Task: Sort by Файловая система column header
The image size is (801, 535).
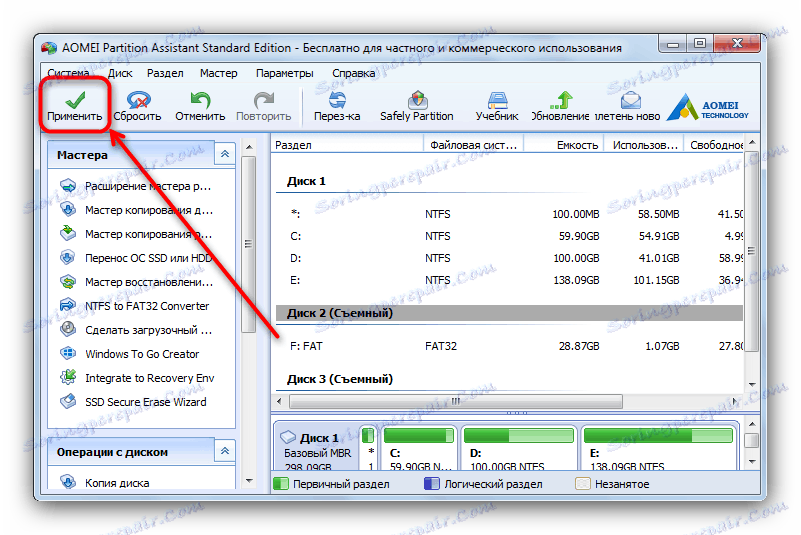Action: [x=474, y=145]
